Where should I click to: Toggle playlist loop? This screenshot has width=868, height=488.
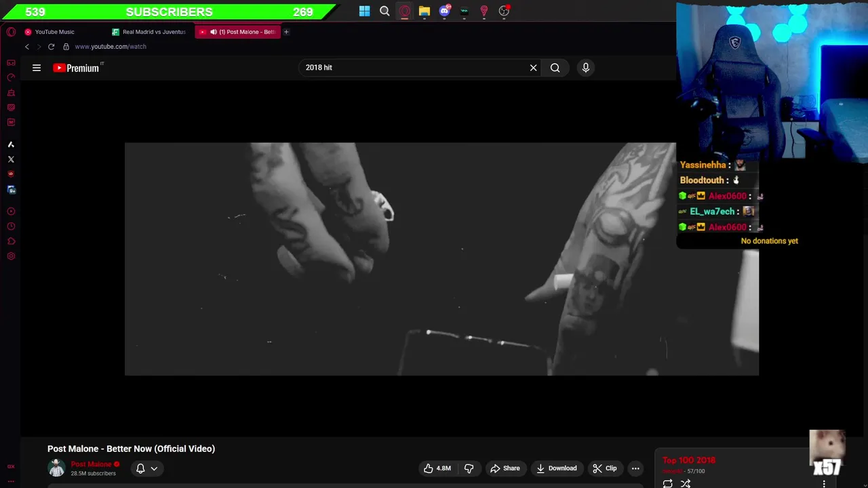coord(668,483)
